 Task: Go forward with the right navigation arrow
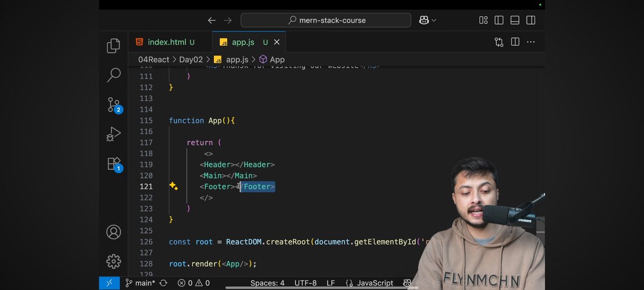pyautogui.click(x=228, y=20)
